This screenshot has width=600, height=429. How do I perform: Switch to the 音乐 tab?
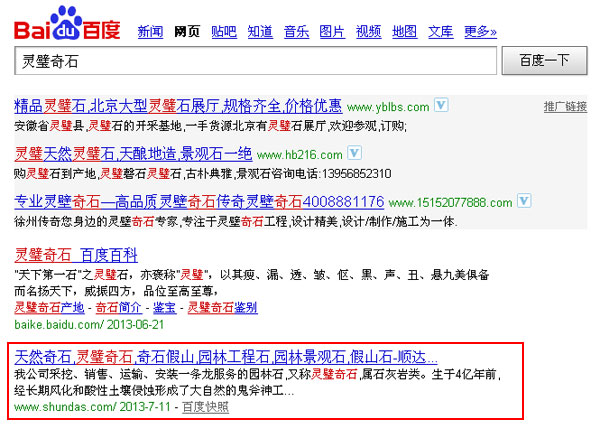pos(297,32)
